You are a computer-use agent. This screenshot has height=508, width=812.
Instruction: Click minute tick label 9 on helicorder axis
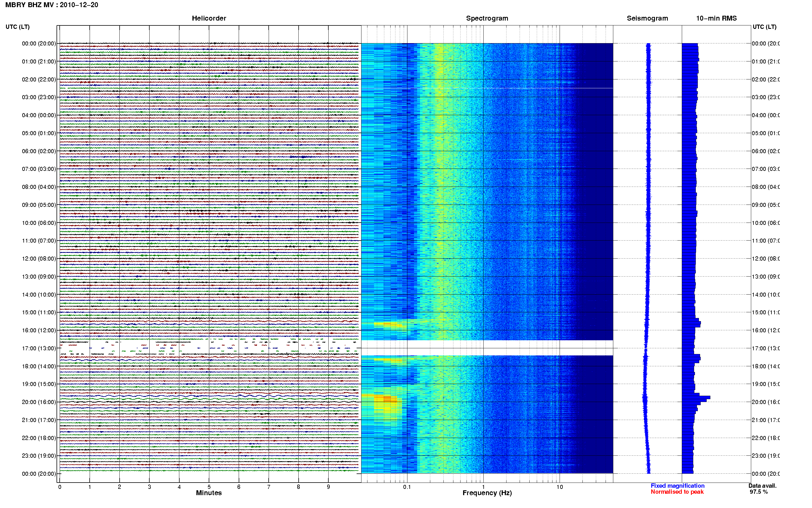tap(328, 487)
